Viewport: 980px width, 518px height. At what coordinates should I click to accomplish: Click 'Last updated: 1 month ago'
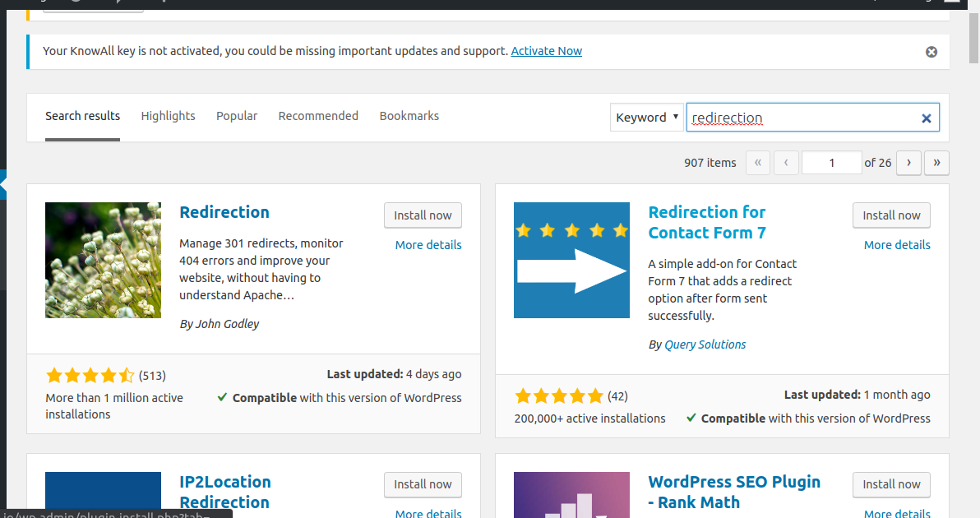857,395
